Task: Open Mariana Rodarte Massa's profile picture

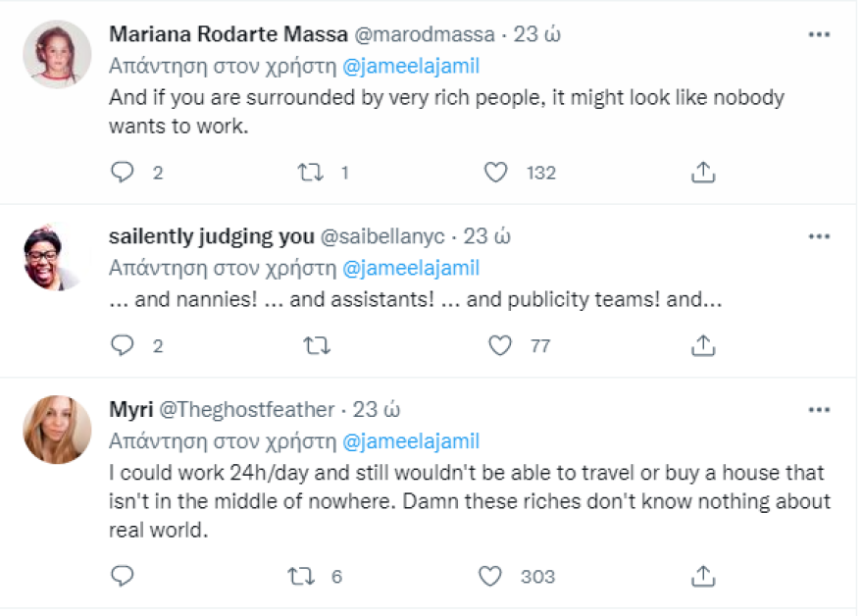Action: click(57, 54)
